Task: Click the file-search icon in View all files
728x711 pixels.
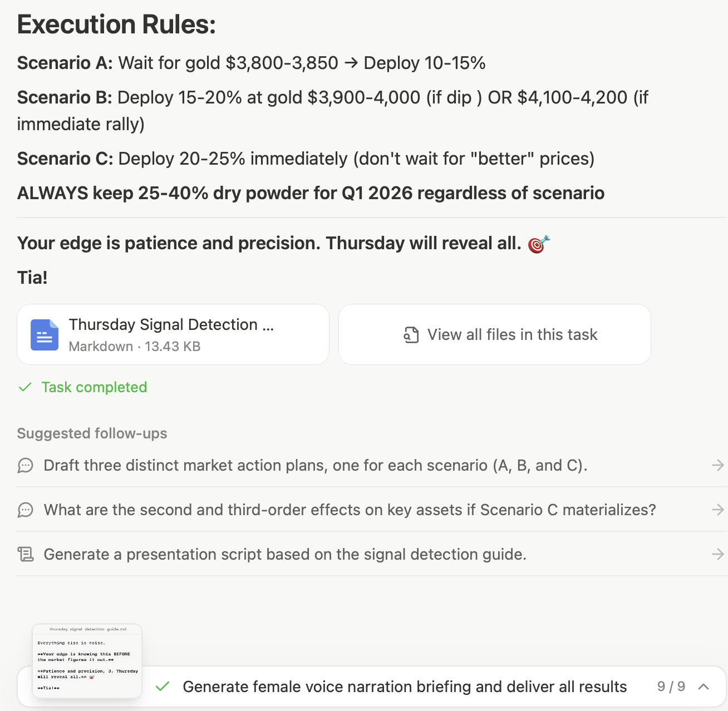Action: tap(411, 335)
